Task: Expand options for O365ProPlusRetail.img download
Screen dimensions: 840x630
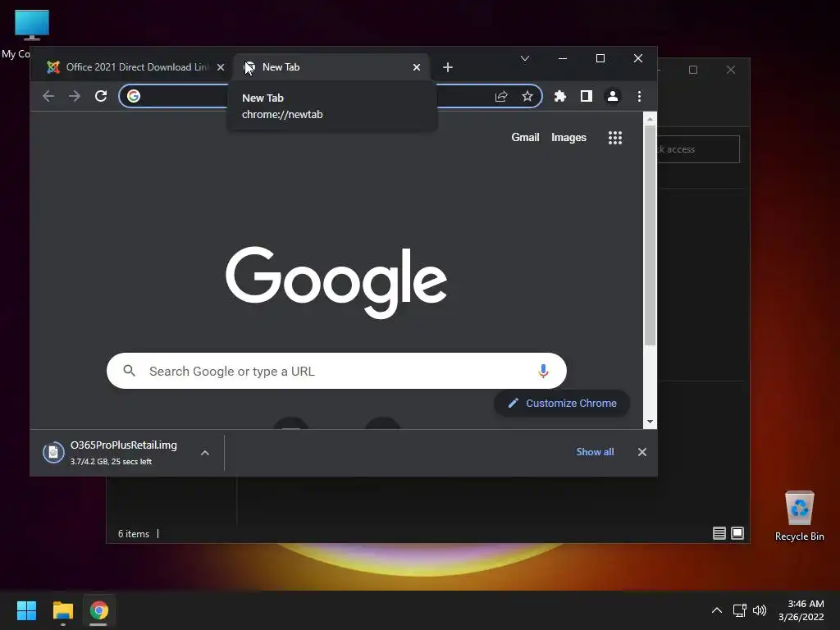Action: tap(204, 453)
